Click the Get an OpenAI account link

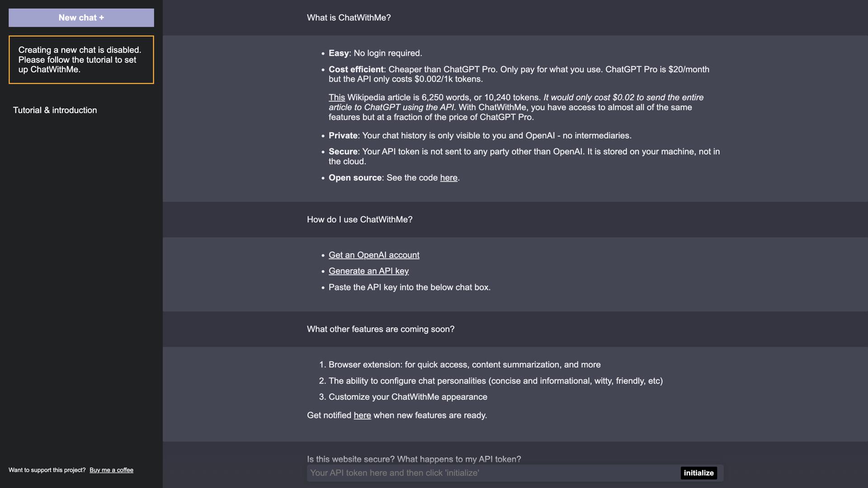click(x=373, y=255)
